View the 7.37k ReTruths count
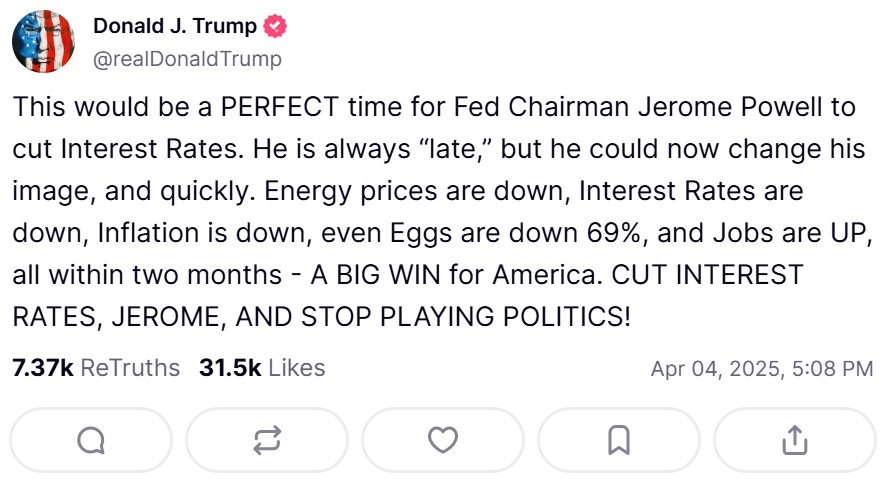 42,368
